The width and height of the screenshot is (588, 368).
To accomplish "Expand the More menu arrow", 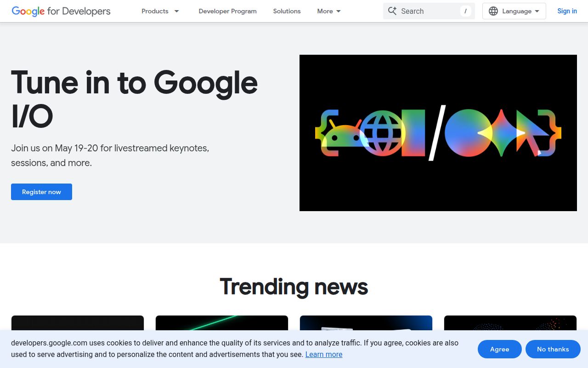I will (339, 11).
